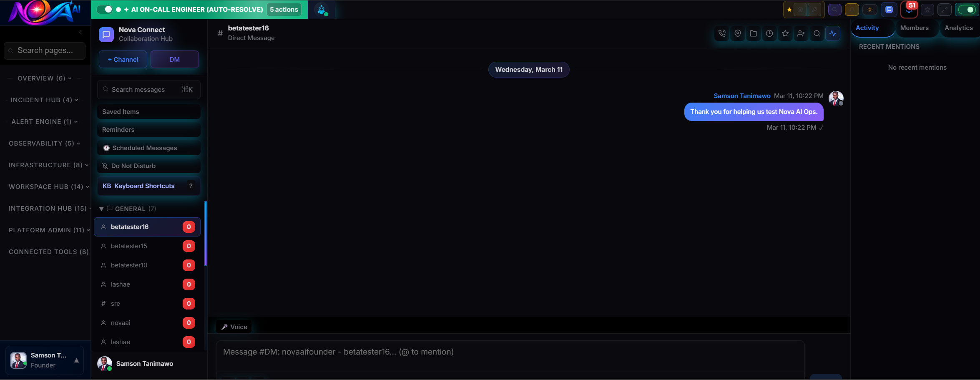Open the search icon in the DM header
This screenshot has height=380, width=980.
817,33
